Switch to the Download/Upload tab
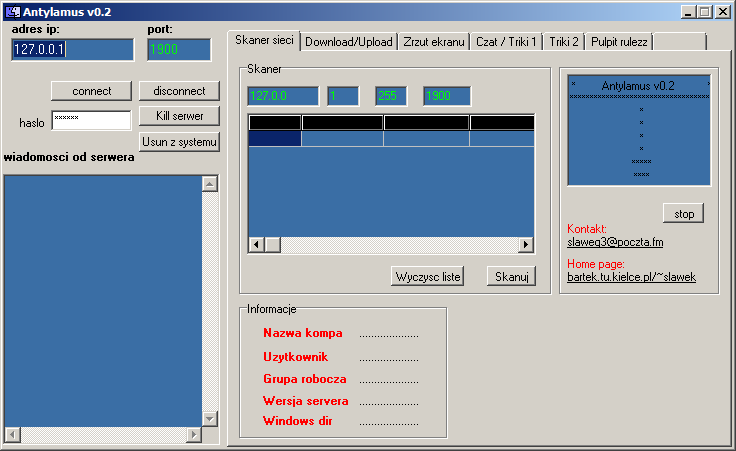 (x=348, y=42)
